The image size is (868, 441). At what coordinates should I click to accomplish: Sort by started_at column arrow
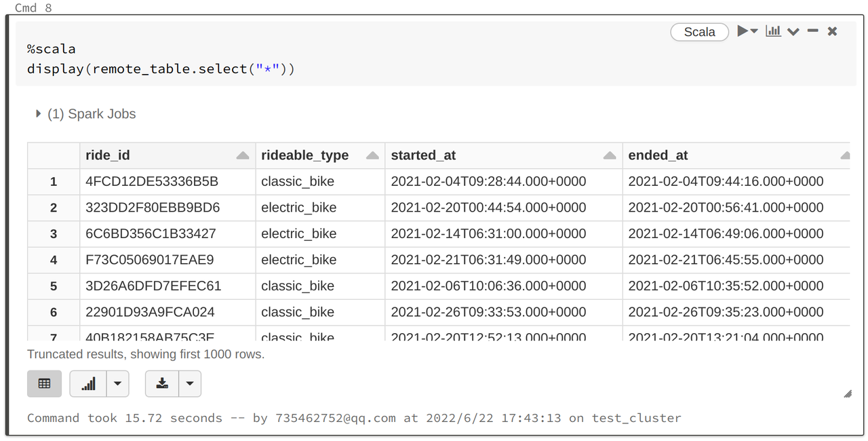pyautogui.click(x=610, y=155)
